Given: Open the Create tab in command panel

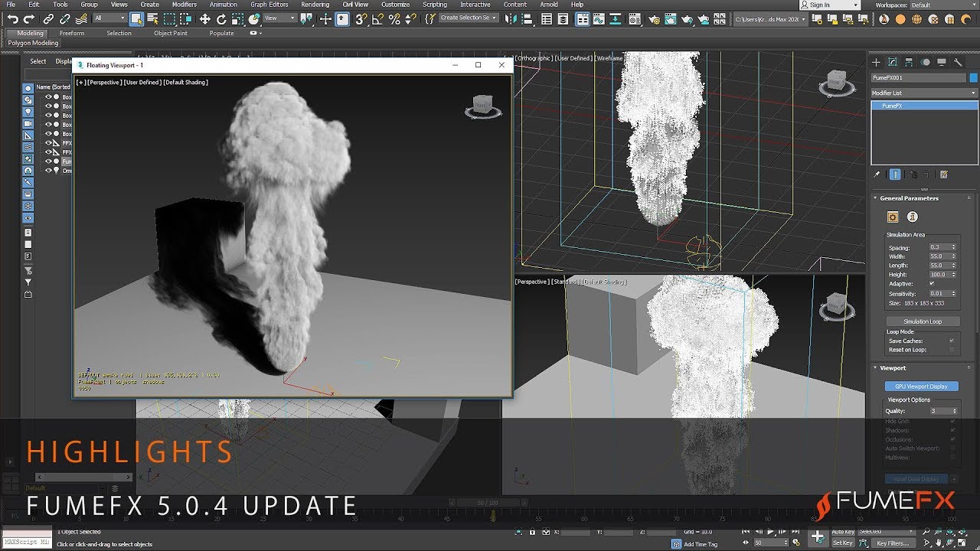Looking at the screenshot, I should [877, 62].
